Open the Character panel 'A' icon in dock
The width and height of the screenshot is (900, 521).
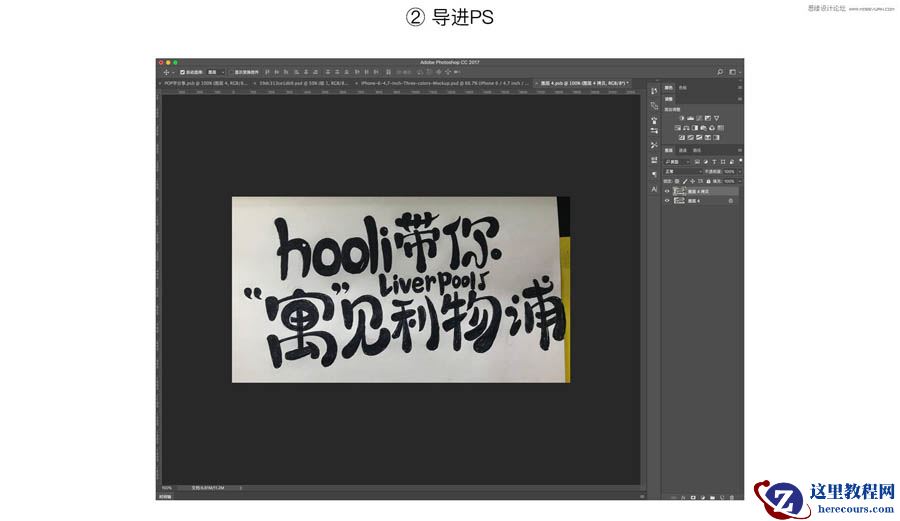pos(654,189)
